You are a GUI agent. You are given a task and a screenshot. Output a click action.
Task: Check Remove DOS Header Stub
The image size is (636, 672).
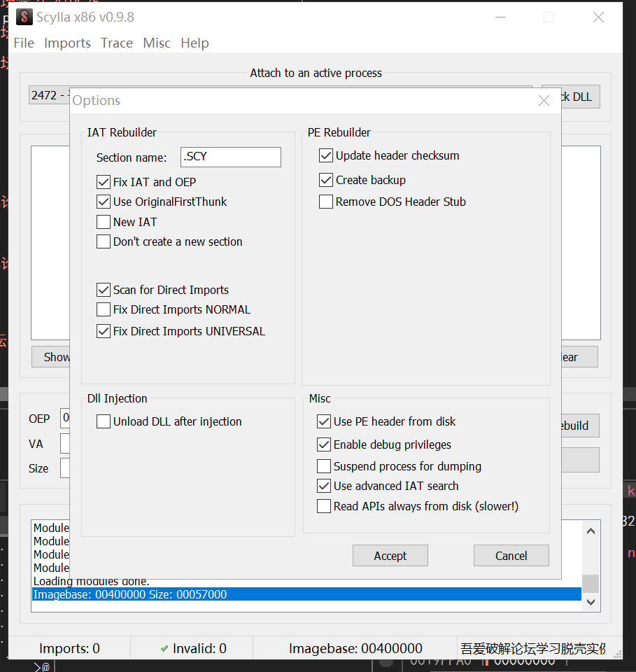point(325,202)
